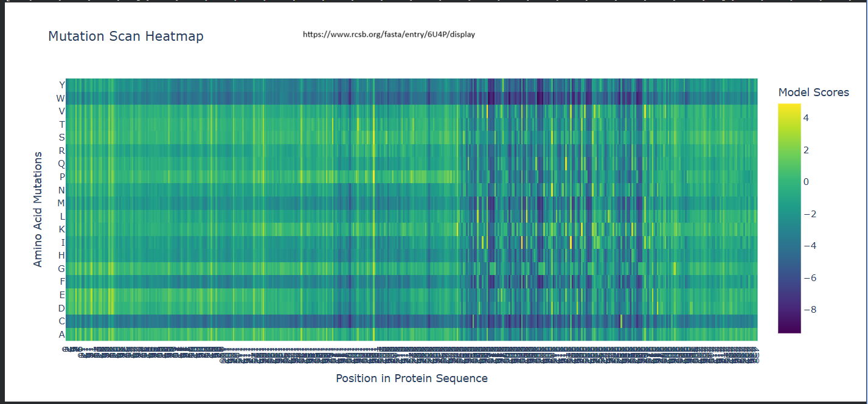Click colorbar tick label 4
Viewport: 868px width, 404px height.
point(805,118)
